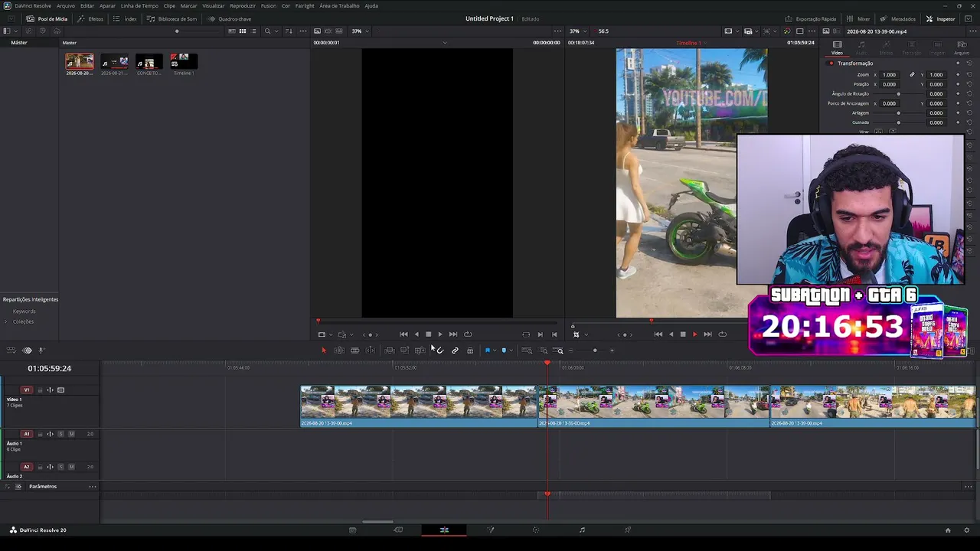The width and height of the screenshot is (980, 551).
Task: Open the Biblioteca de Som panel
Action: click(172, 18)
